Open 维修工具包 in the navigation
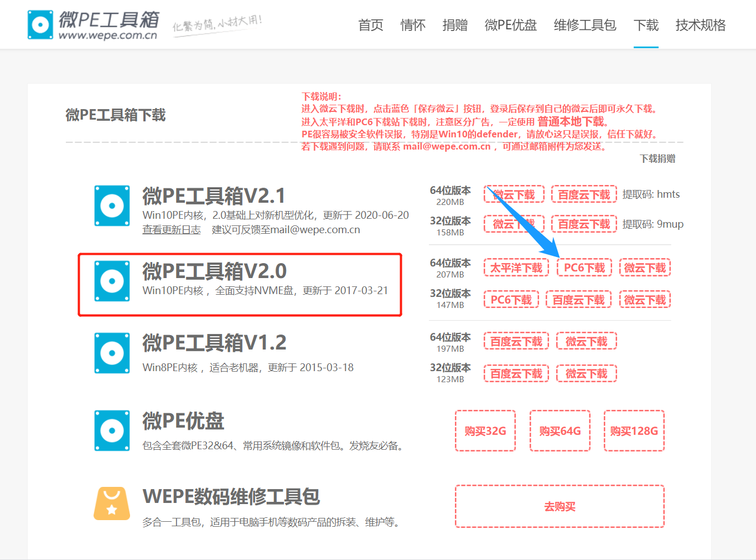Viewport: 756px width, 560px height. (x=585, y=25)
